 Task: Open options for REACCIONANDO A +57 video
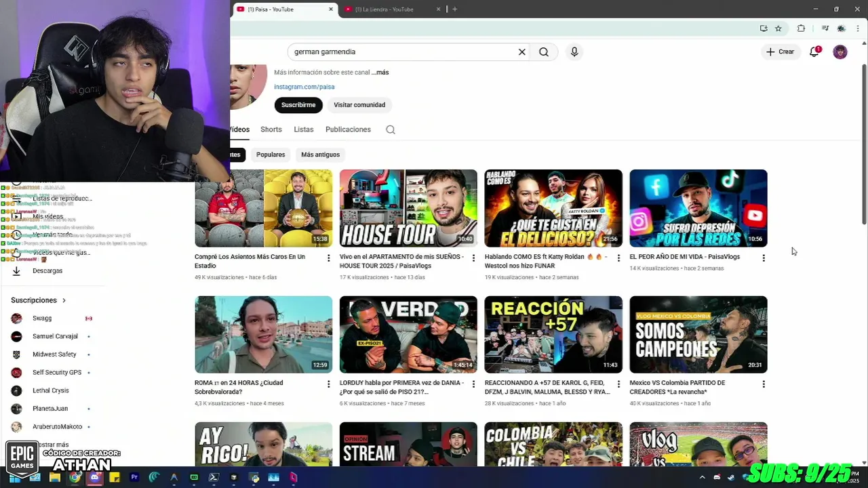(618, 384)
